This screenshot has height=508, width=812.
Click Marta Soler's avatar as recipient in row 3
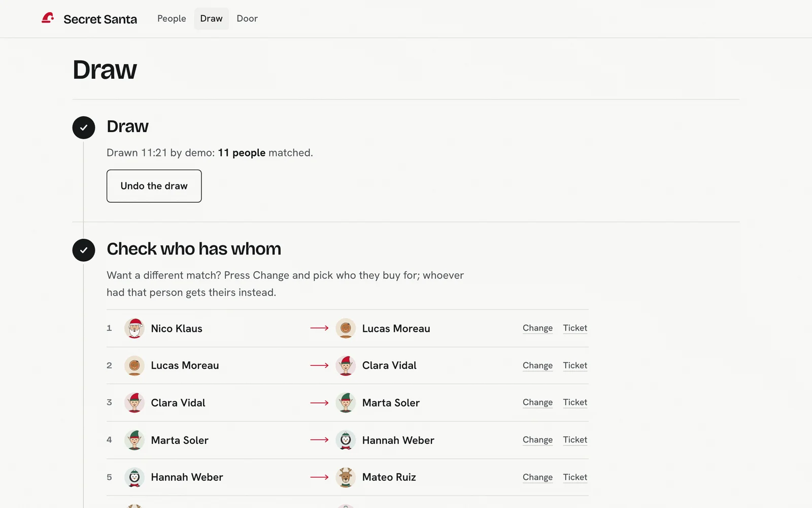(x=346, y=402)
